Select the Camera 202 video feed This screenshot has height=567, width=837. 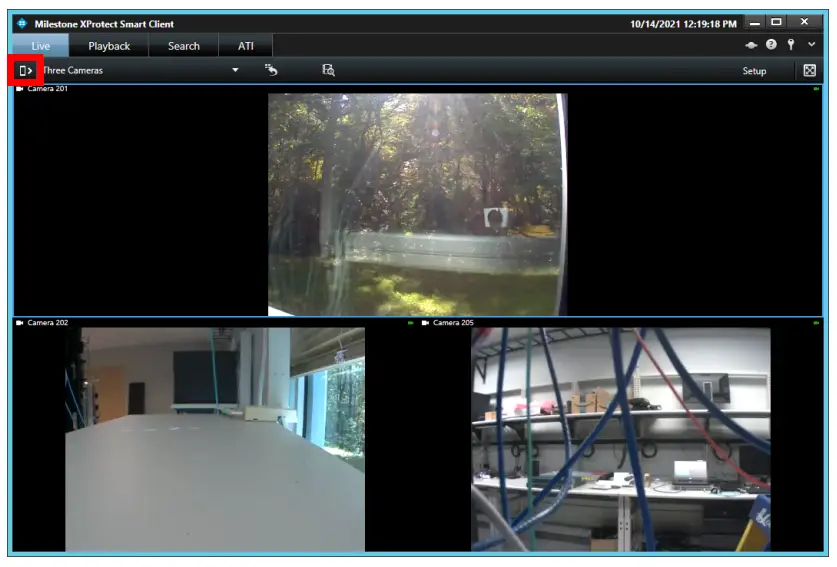(215, 439)
